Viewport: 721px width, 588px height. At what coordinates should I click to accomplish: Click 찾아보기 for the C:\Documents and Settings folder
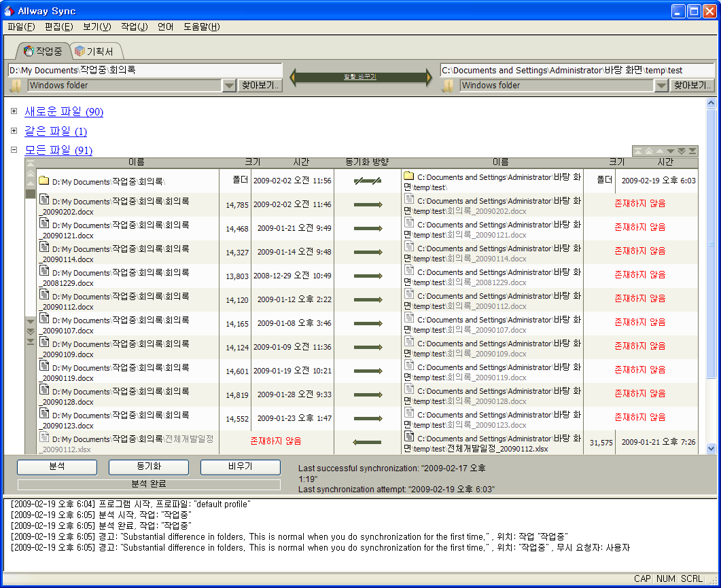click(692, 86)
